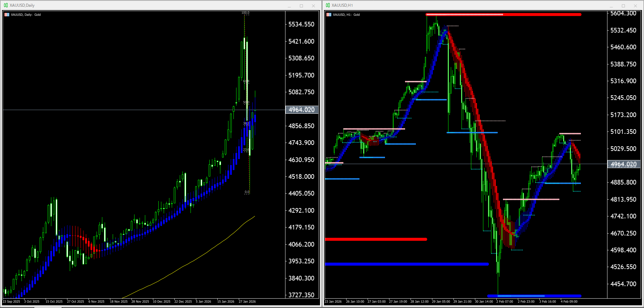The image size is (644, 308).
Task: Click the 4885.800 price label
Action: (x=623, y=182)
